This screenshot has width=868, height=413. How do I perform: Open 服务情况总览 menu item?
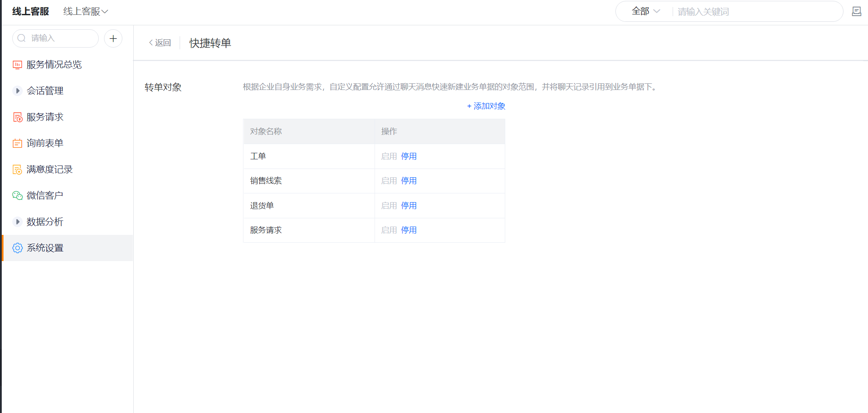(x=54, y=65)
